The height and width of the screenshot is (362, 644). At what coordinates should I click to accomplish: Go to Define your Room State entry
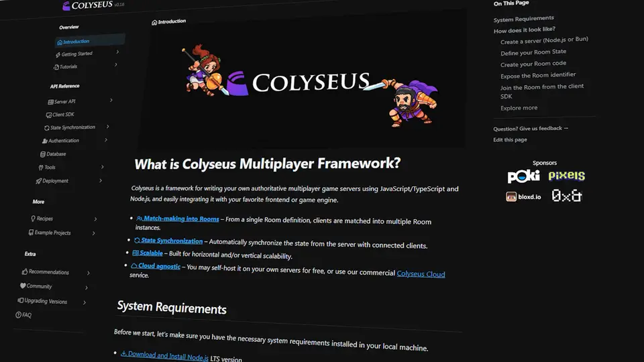point(533,52)
